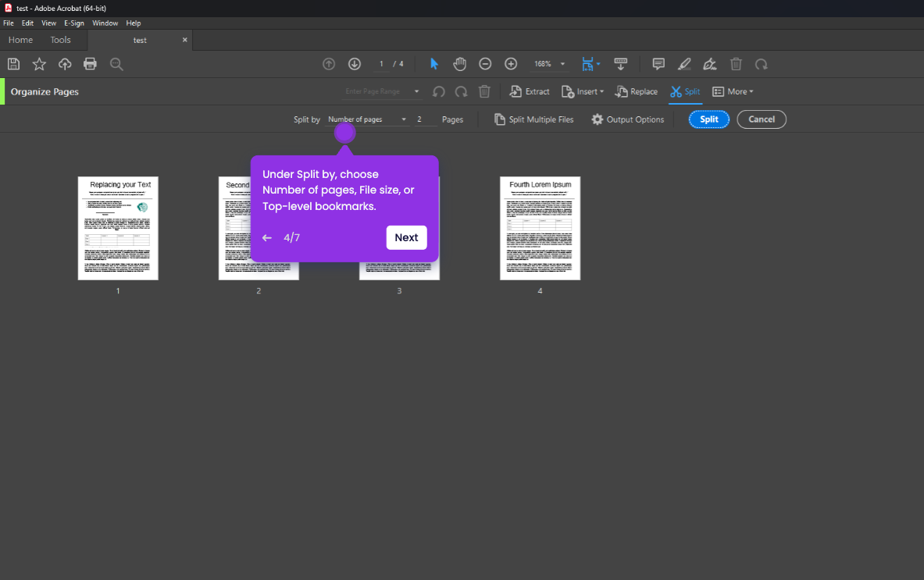This screenshot has width=924, height=580.
Task: Click Next in the tutorial tooltip
Action: (407, 238)
